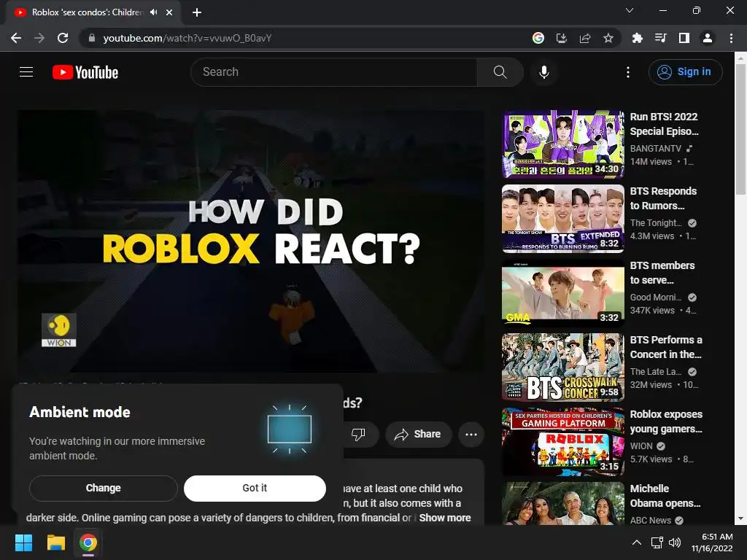Open BTS Responds to Rumors thumbnail

(x=563, y=219)
